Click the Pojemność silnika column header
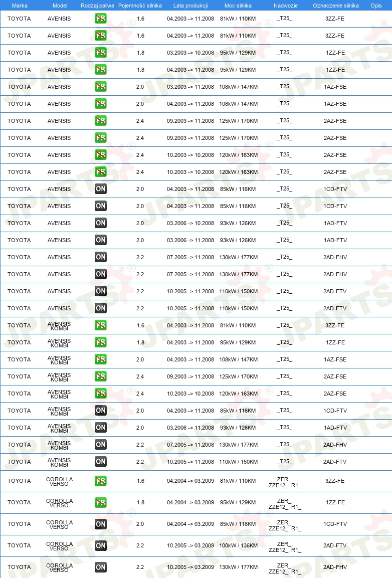The height and width of the screenshot is (578, 392). pyautogui.click(x=140, y=6)
